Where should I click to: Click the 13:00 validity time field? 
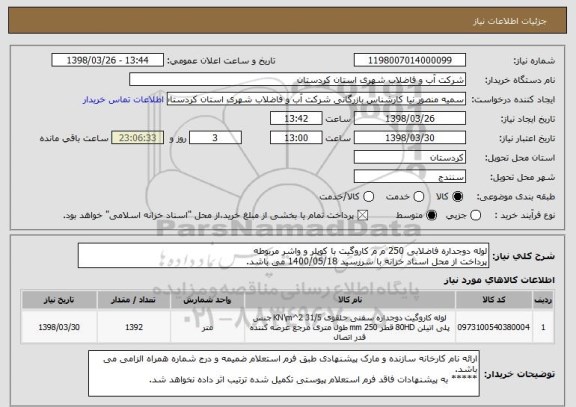pos(296,138)
